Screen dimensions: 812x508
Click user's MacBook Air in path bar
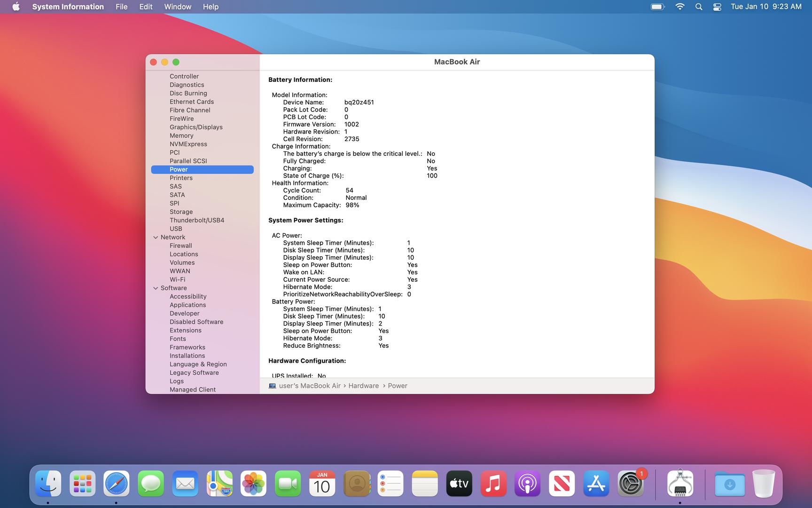click(x=309, y=386)
